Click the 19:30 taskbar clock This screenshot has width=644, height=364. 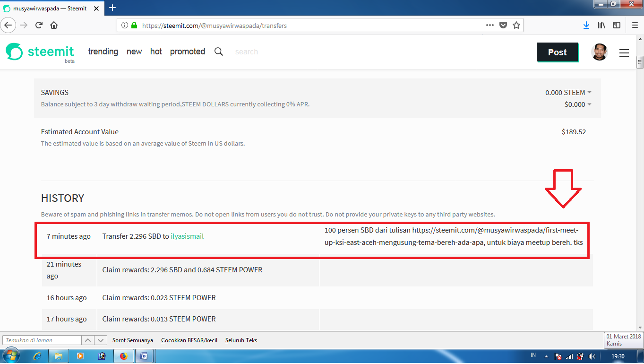[x=618, y=356]
